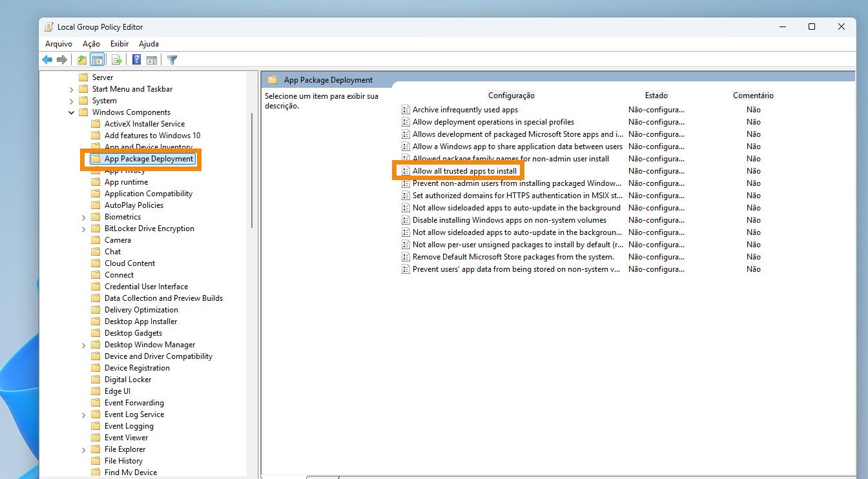The image size is (868, 479).
Task: Select the App runtime folder
Action: tap(127, 182)
